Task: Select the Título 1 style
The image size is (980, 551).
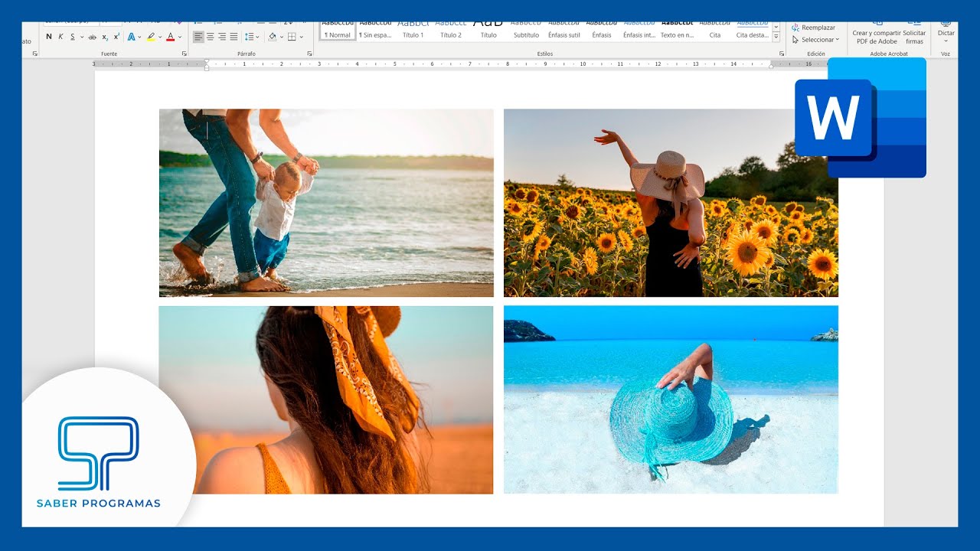Action: coord(413,31)
